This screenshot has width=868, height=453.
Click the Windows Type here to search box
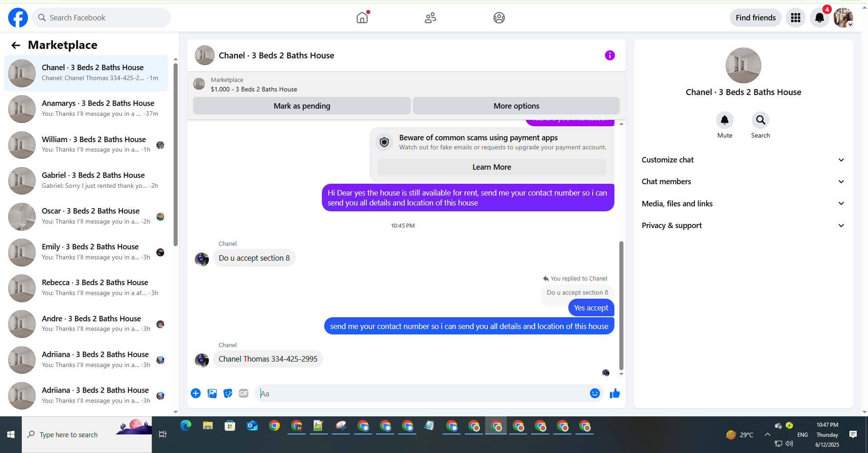tap(87, 434)
